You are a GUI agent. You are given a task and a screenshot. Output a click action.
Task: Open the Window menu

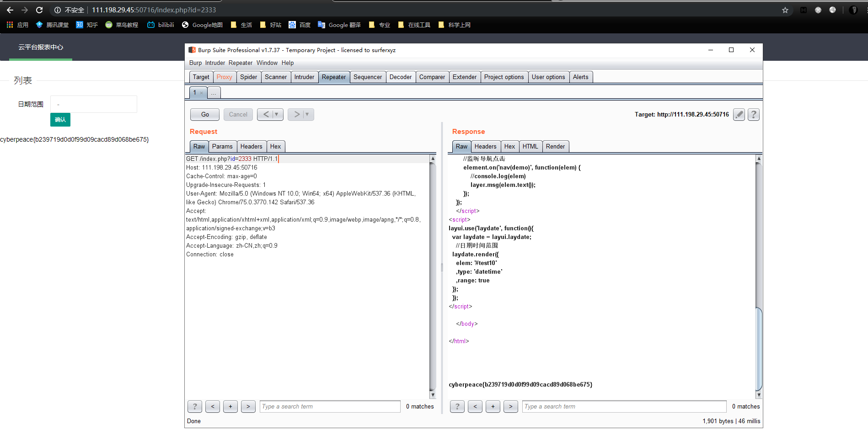[x=267, y=63]
